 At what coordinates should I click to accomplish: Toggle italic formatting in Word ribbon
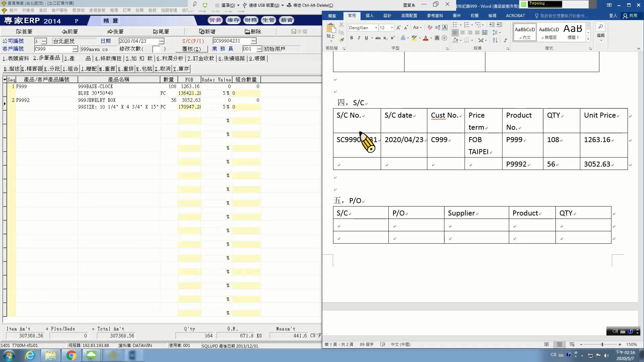(359, 38)
